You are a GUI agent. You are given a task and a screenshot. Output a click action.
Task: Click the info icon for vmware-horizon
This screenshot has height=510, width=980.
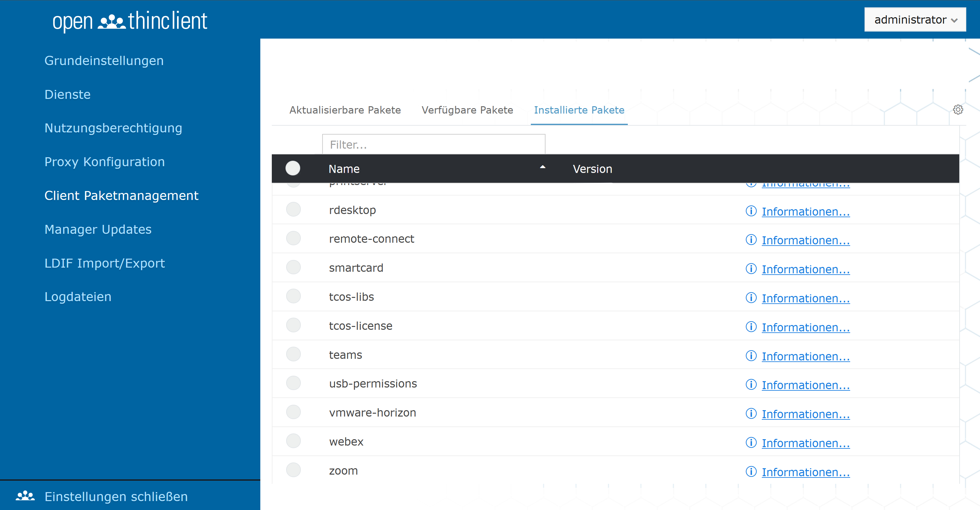[751, 413]
